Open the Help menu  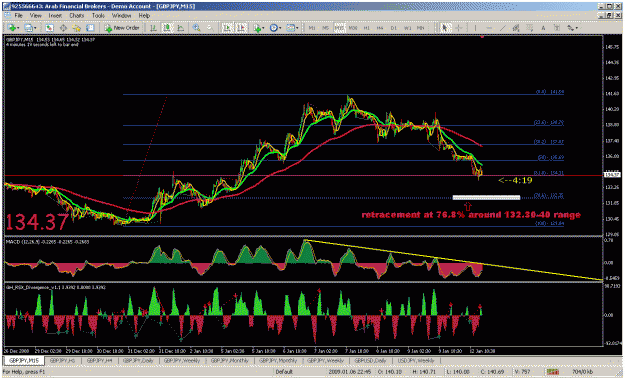tap(144, 16)
